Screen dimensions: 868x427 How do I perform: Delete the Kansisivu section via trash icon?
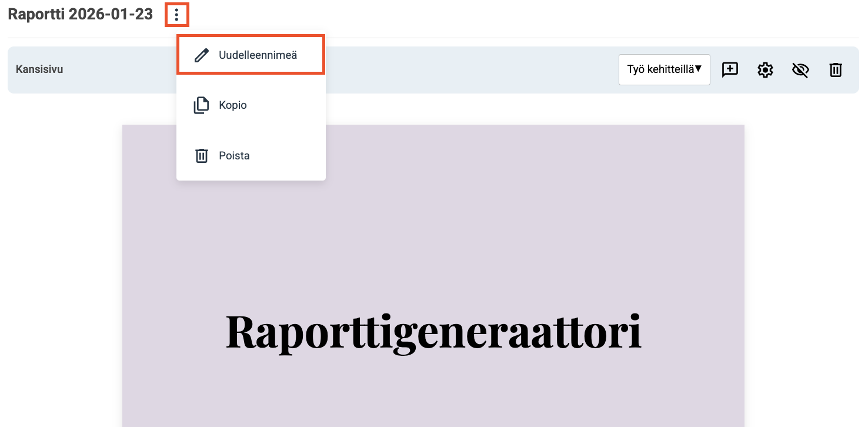coord(835,70)
